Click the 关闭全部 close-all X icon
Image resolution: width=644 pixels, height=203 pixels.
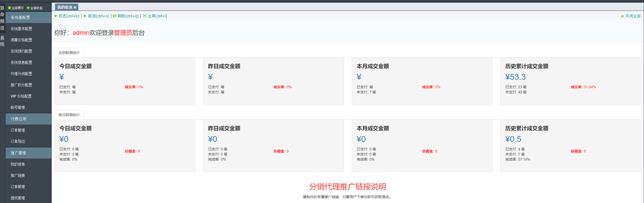point(622,16)
